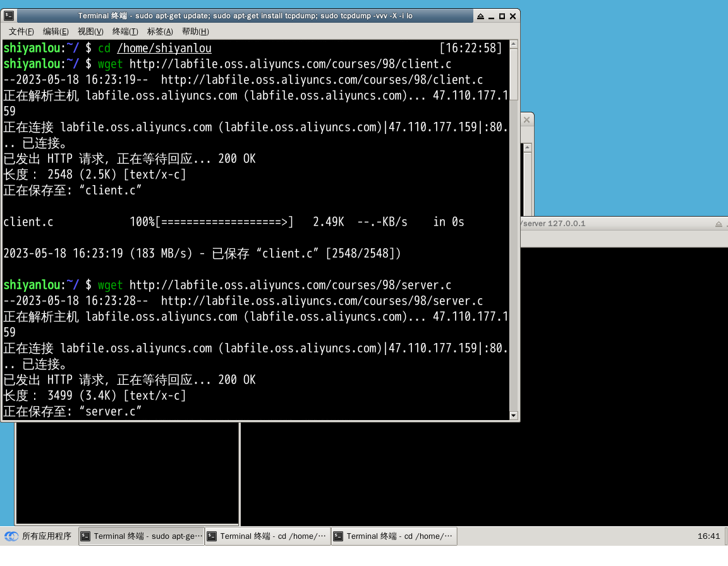
Task: Switch to the sudo apt-get Terminal taskbar button
Action: point(142,536)
